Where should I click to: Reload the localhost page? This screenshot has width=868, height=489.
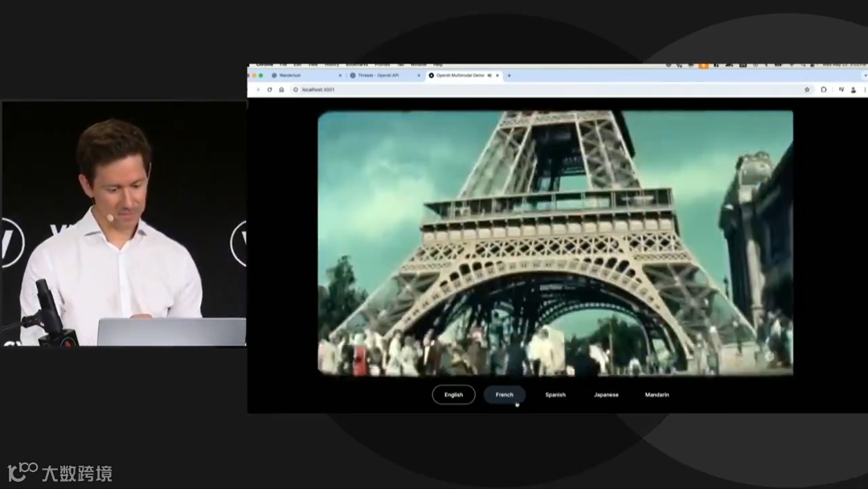(x=269, y=90)
